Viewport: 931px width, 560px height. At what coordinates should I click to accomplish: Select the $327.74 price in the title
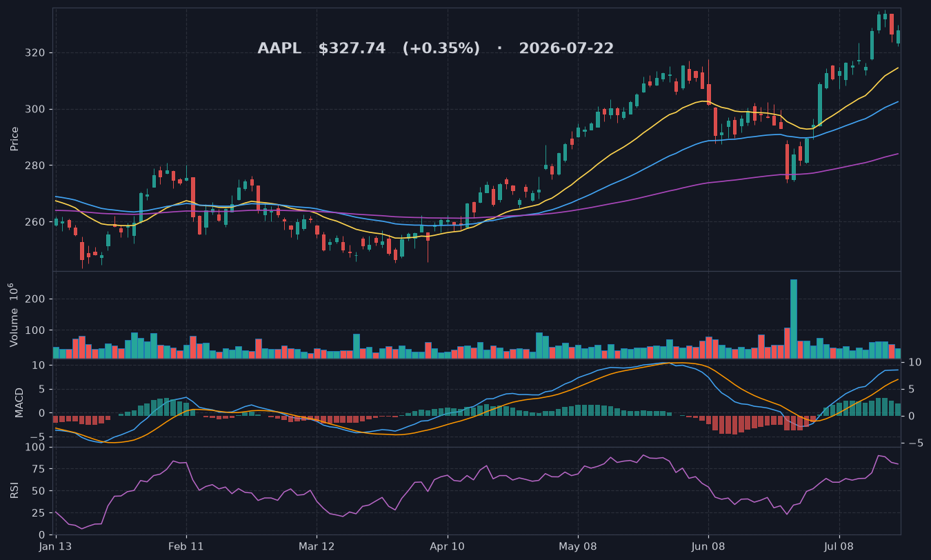[352, 49]
